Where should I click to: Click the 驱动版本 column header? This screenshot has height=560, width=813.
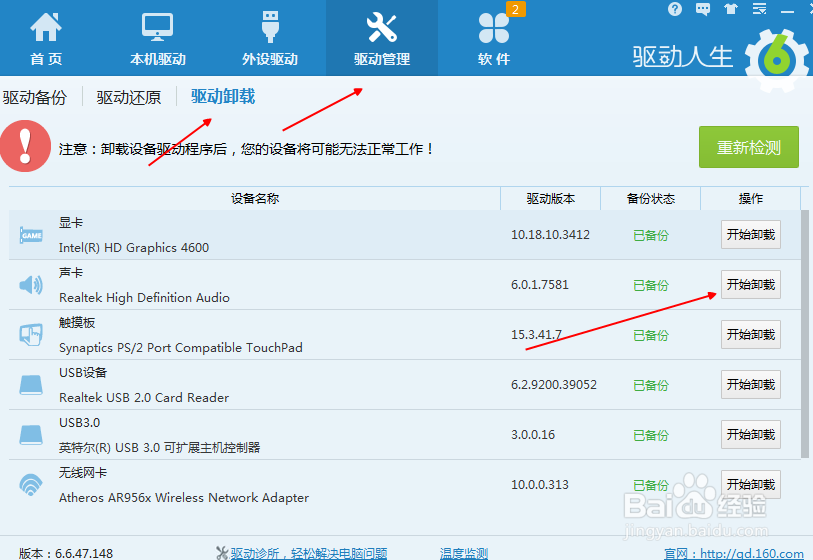tap(551, 199)
